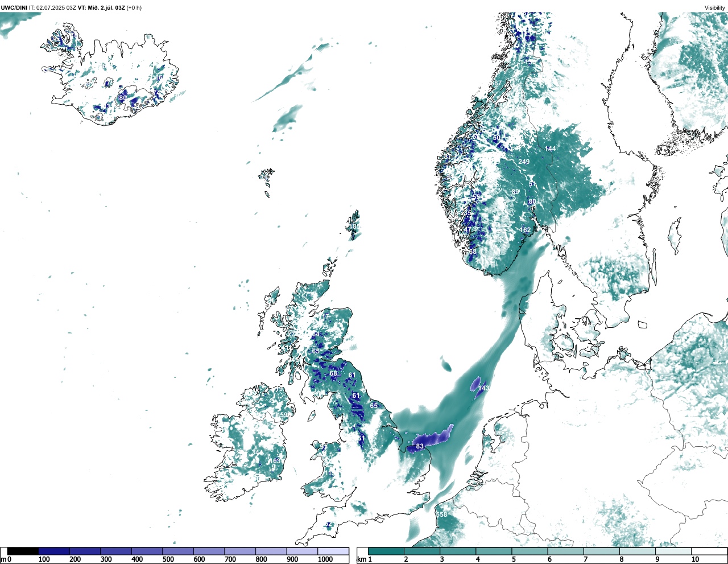Click the 'km' unit label on the legend
This screenshot has height=564, width=728.
362,559
